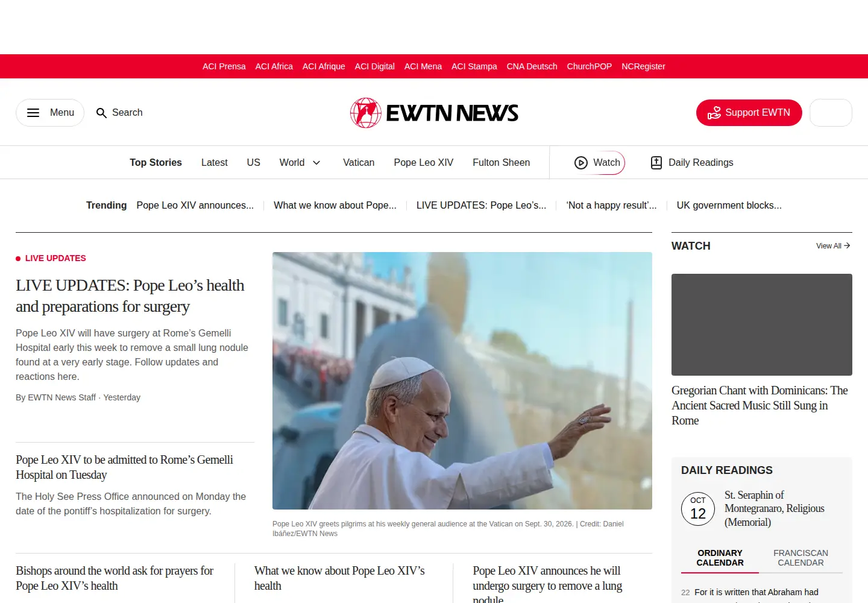Click the EWTN News globe logo
Screen dimensions: 868x603
tap(366, 113)
